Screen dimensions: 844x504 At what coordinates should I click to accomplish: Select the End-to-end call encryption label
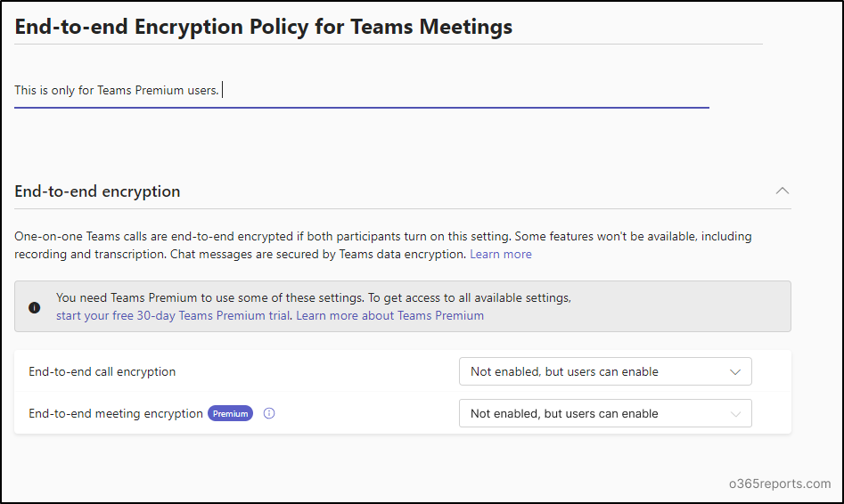102,371
